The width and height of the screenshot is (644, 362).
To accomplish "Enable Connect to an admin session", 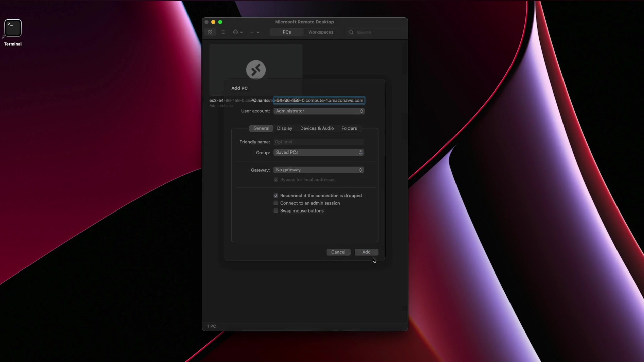I will coord(276,203).
